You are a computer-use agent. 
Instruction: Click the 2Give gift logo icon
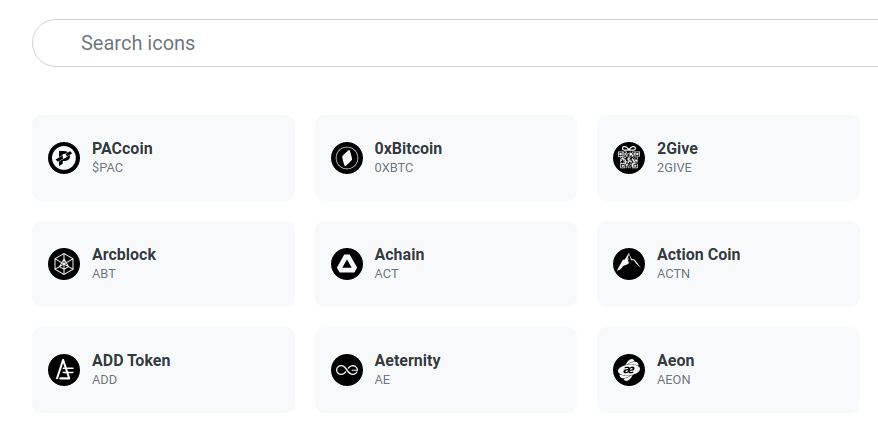click(x=629, y=158)
